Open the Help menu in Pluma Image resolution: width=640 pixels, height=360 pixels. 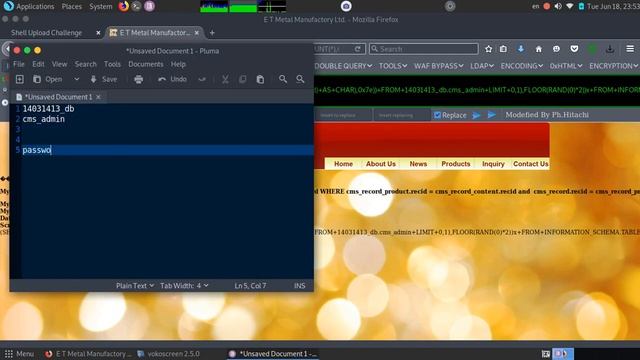178,64
